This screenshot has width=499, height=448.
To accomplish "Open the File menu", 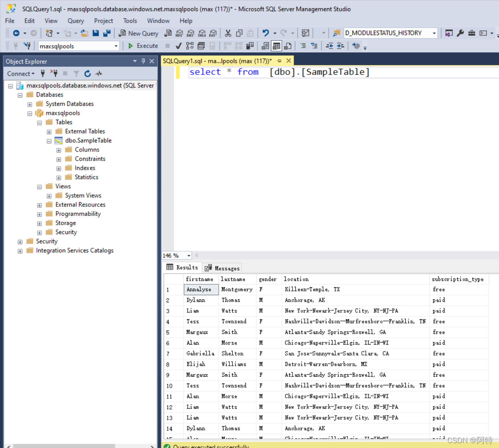I will (10, 21).
